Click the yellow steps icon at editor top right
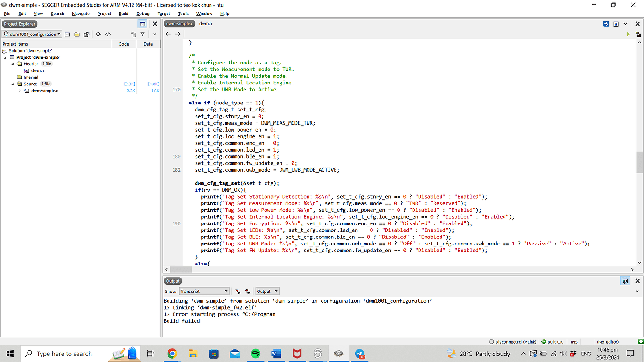The height and width of the screenshot is (362, 644). pyautogui.click(x=637, y=34)
